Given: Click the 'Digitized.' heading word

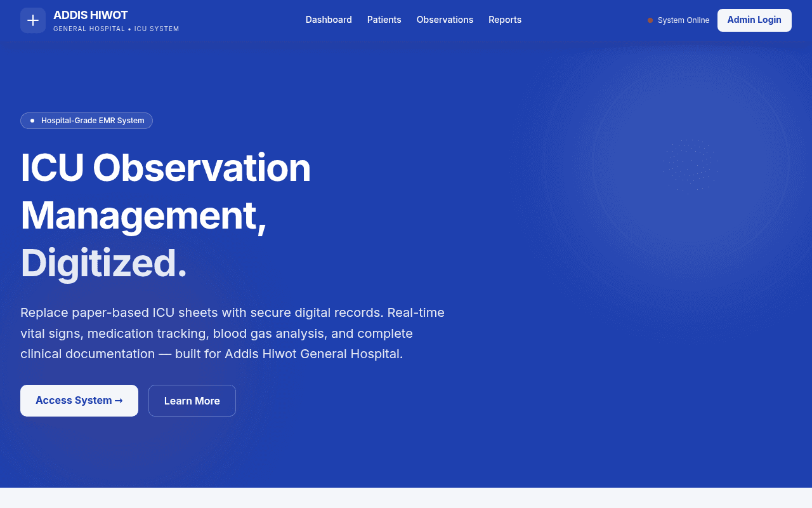Looking at the screenshot, I should pyautogui.click(x=104, y=263).
